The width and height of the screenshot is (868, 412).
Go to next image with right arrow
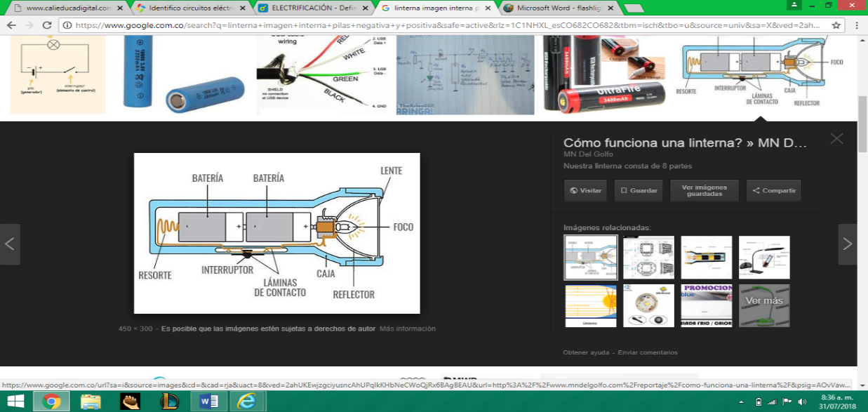847,244
